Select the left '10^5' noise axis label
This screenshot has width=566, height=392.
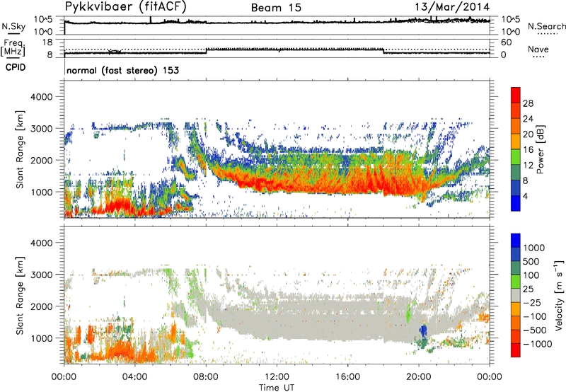click(43, 19)
